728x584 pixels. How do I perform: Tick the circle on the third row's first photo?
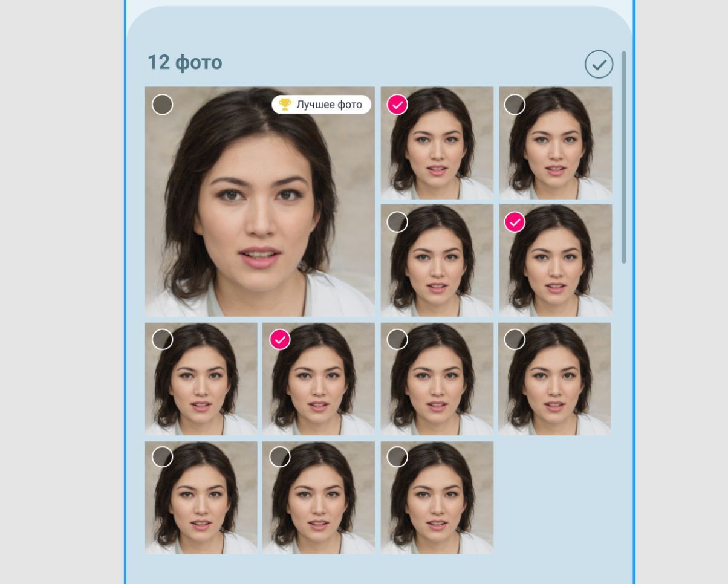pyautogui.click(x=162, y=339)
